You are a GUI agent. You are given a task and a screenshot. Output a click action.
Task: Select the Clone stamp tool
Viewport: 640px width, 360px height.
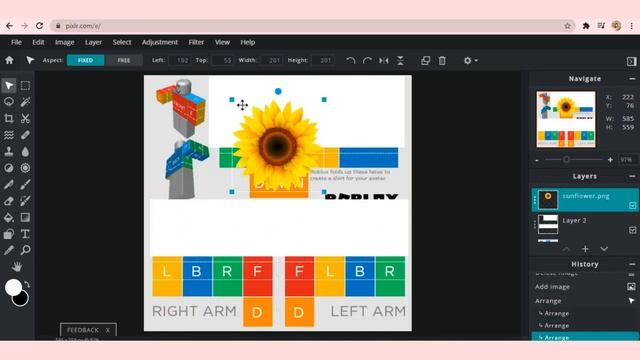[9, 151]
